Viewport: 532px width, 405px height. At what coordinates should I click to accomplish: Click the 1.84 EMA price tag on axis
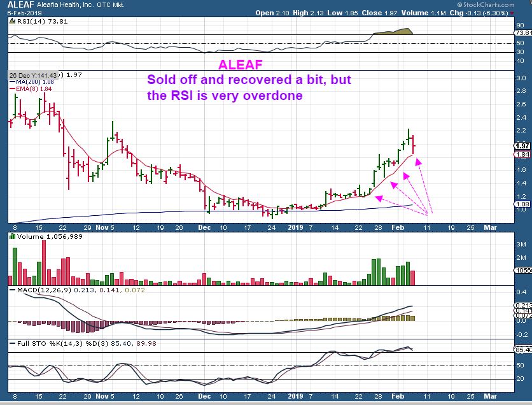522,155
